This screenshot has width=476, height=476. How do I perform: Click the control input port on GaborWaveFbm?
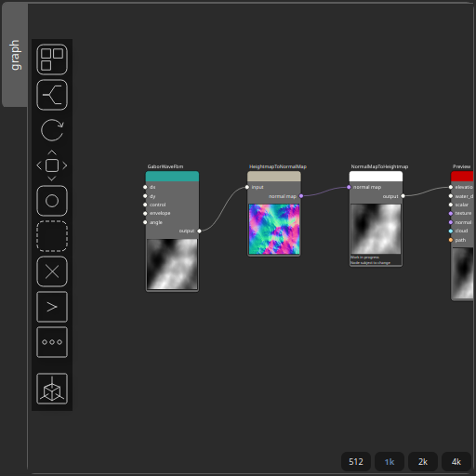tap(145, 205)
